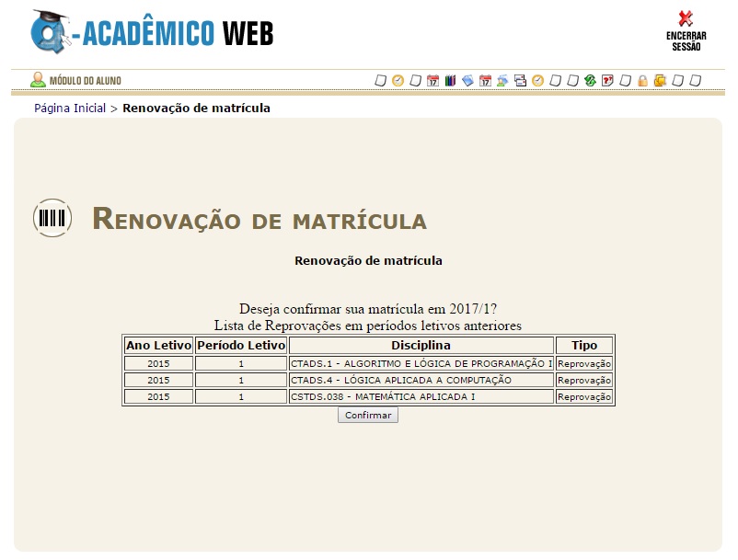Click the blue diamond-shaped toolbar icon
This screenshot has width=738, height=560.
[467, 81]
